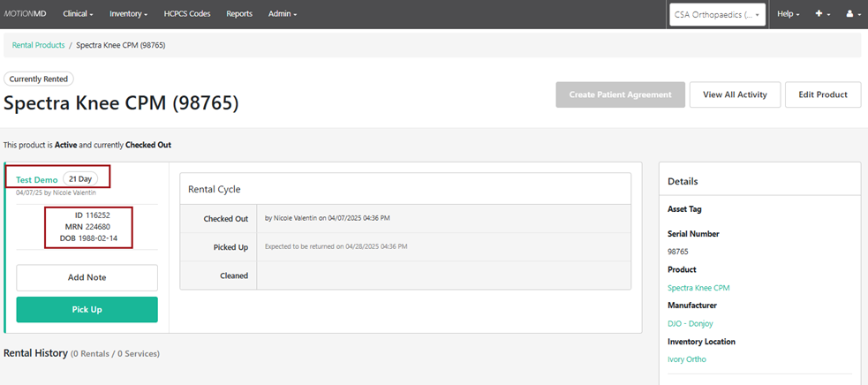Image resolution: width=868 pixels, height=385 pixels.
Task: Open the CSA Orthopaedics location selector
Action: click(717, 14)
